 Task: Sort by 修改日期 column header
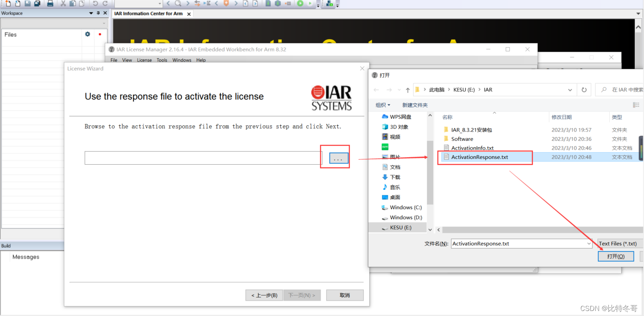click(561, 117)
